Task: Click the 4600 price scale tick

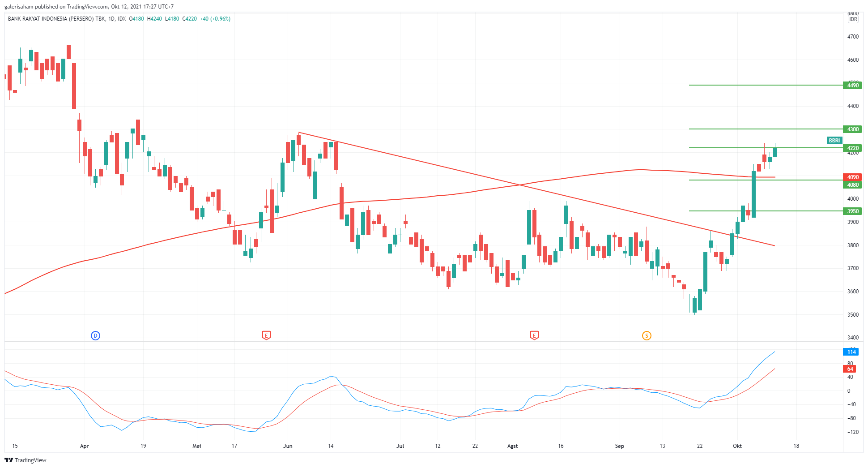Action: [853, 60]
